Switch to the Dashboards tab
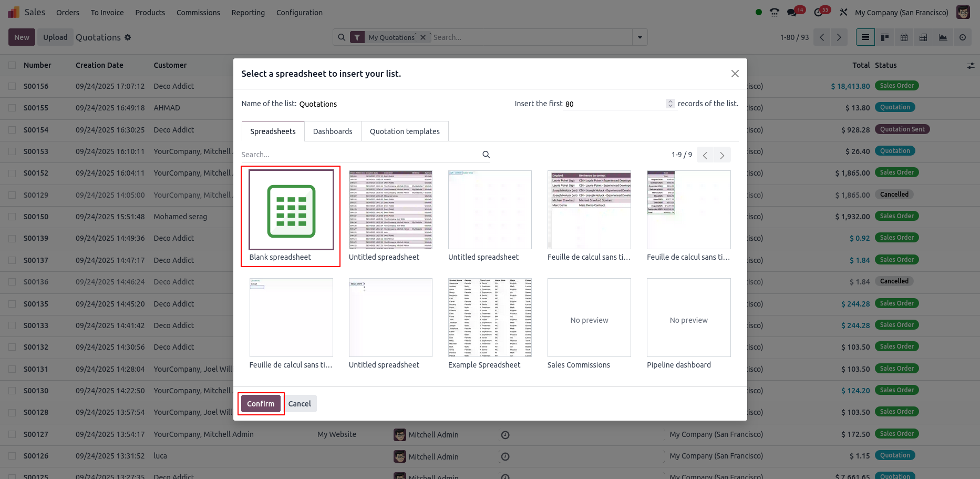This screenshot has height=479, width=980. 333,131
